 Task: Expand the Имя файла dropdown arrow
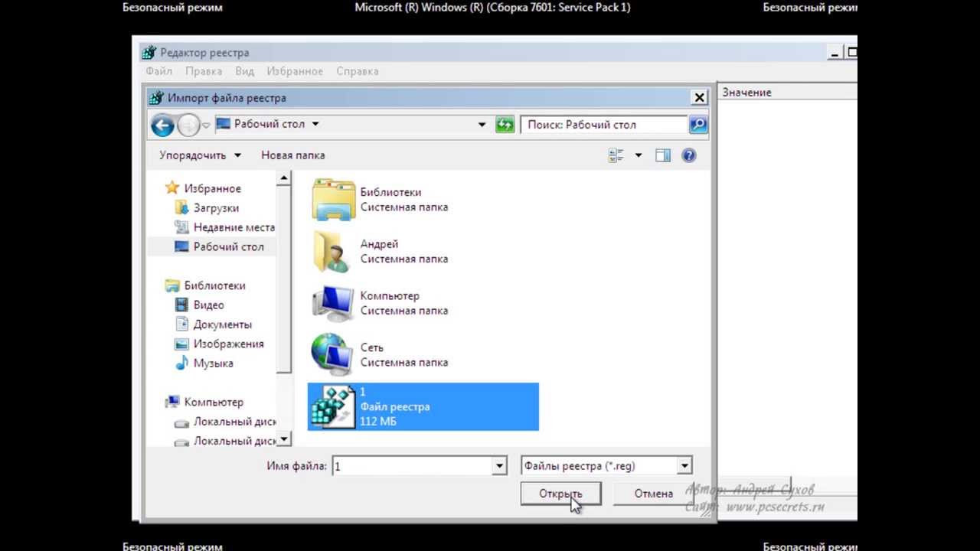coord(500,465)
